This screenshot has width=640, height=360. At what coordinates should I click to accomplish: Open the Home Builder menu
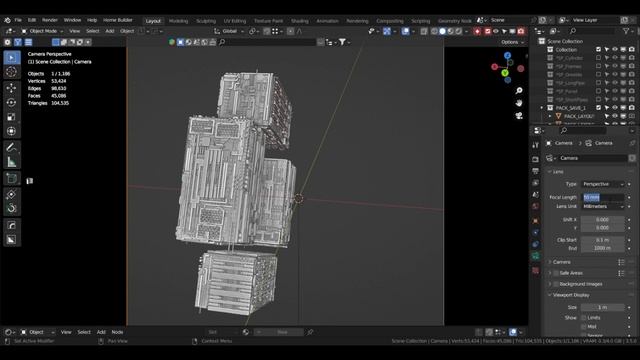click(118, 20)
